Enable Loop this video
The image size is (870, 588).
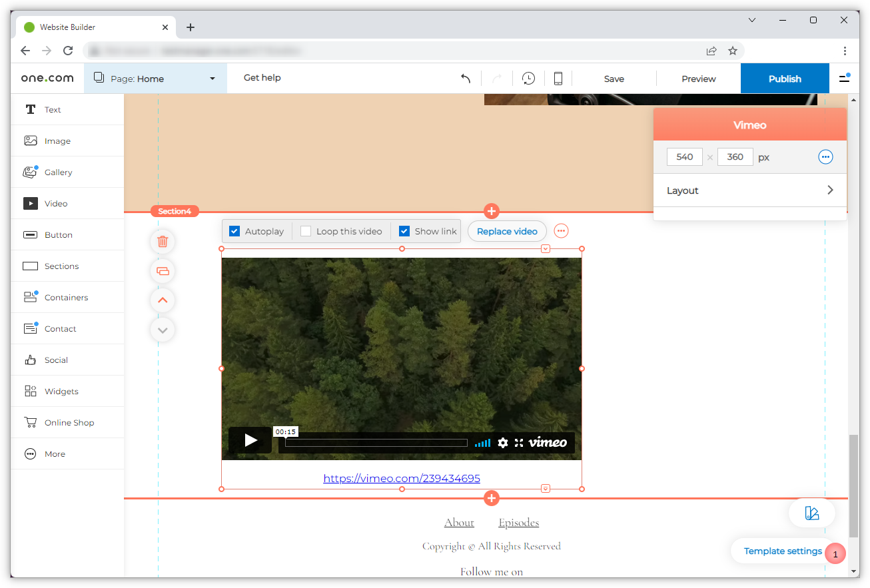click(x=305, y=231)
